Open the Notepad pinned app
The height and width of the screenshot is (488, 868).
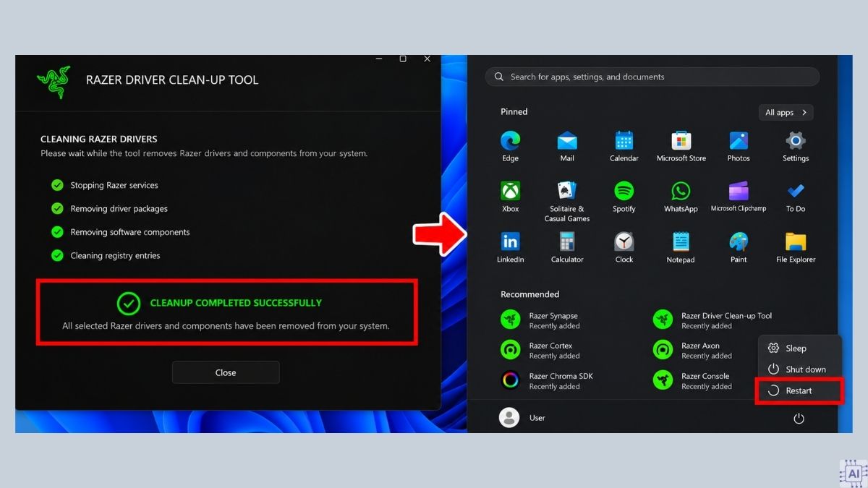coord(681,248)
